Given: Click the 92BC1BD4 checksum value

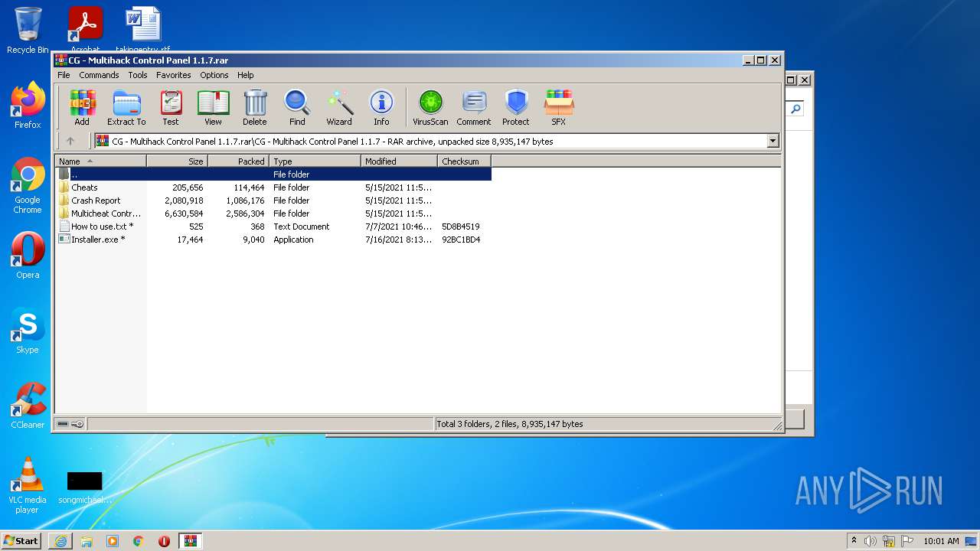Looking at the screenshot, I should point(461,240).
